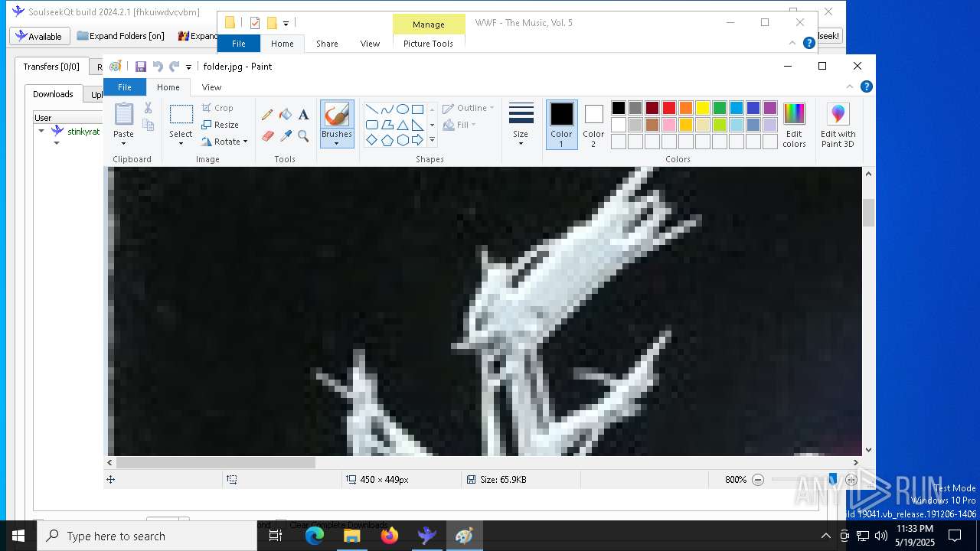Choose the Curve shape in Shapes gallery

point(387,109)
